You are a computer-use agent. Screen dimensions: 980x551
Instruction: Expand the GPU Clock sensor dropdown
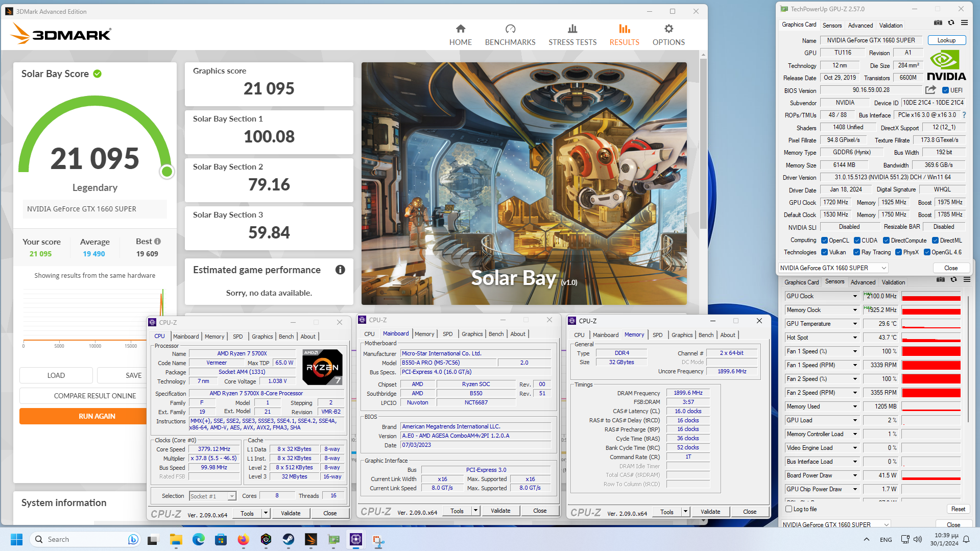pyautogui.click(x=855, y=296)
